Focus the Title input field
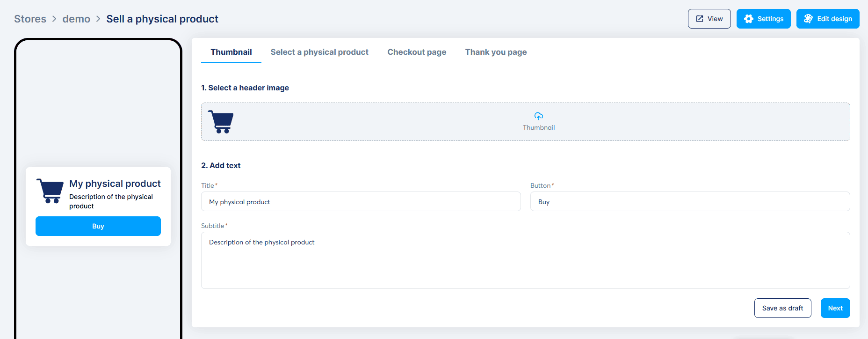Image resolution: width=868 pixels, height=339 pixels. click(x=361, y=202)
